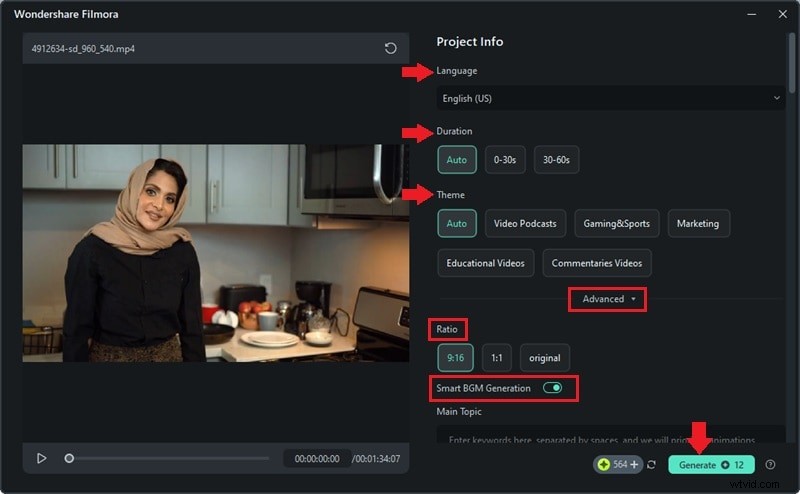Click the current timecode 00:00:00:00 field
This screenshot has height=494, width=800.
(317, 458)
